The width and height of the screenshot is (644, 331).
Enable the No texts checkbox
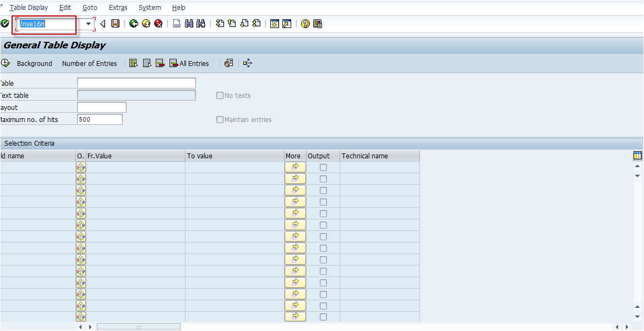(220, 95)
